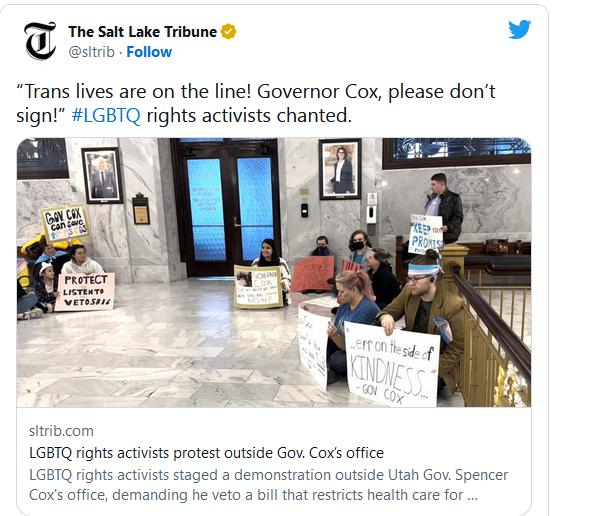
Task: Open The Salt Lake Tribune display name
Action: 143,32
